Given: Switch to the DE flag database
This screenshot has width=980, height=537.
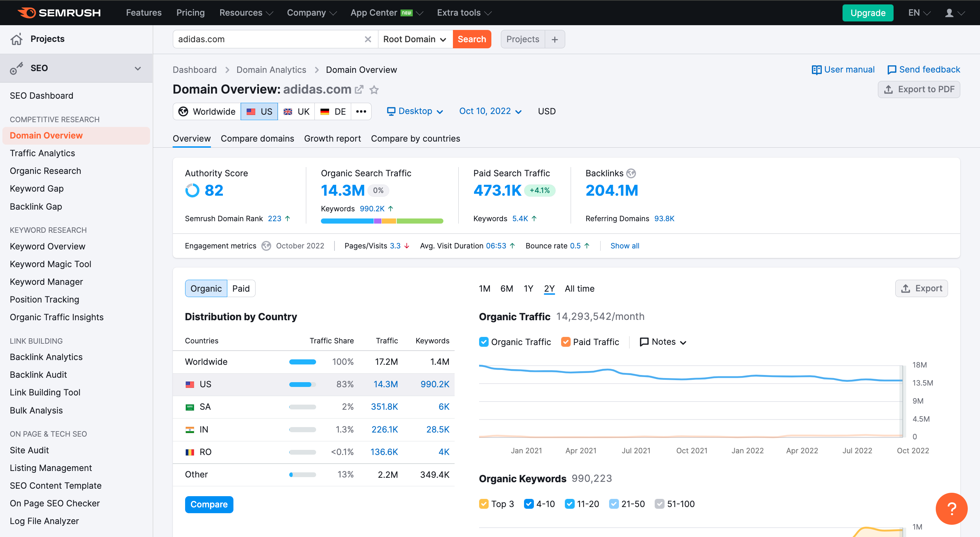Looking at the screenshot, I should pos(333,112).
